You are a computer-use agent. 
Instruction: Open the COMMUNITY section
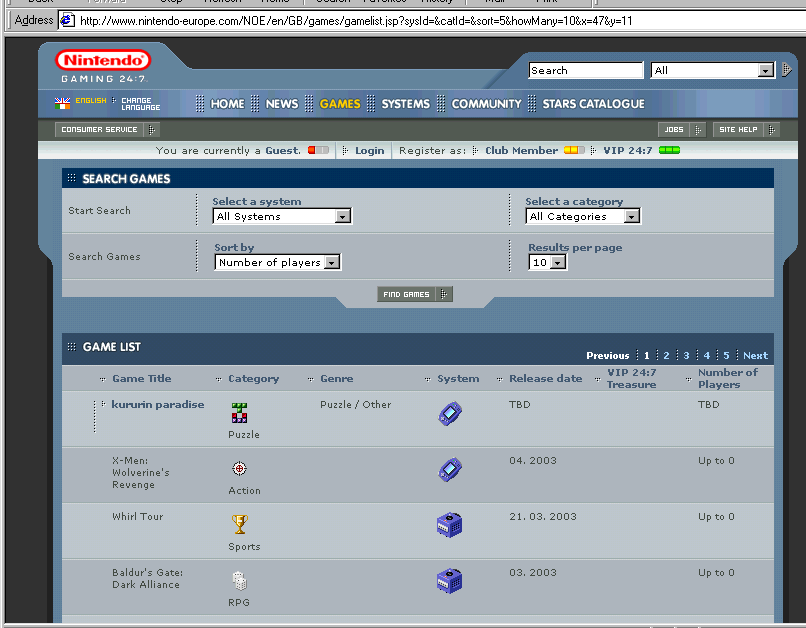[x=486, y=104]
